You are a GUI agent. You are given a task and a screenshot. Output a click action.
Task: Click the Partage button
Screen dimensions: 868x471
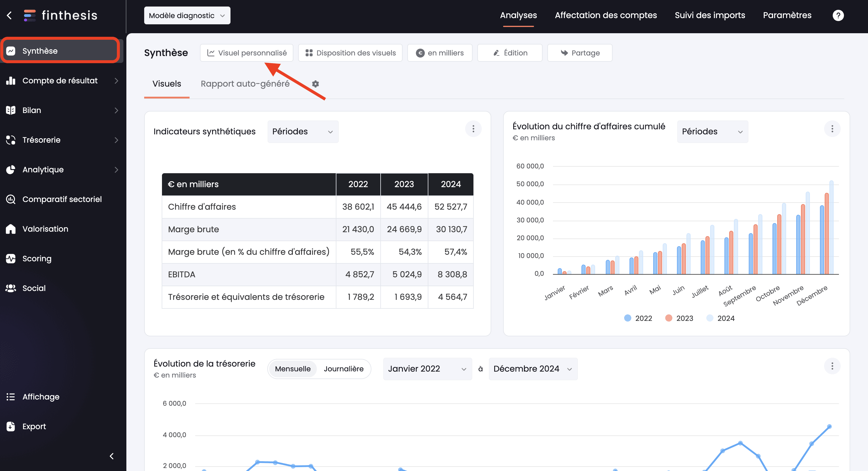tap(580, 53)
